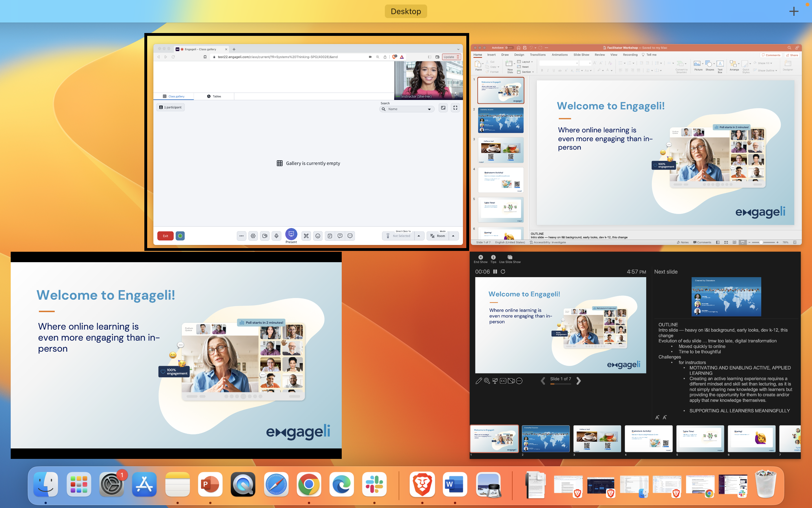Toggle the Engageli camera button
This screenshot has height=508, width=812.
coord(265,236)
